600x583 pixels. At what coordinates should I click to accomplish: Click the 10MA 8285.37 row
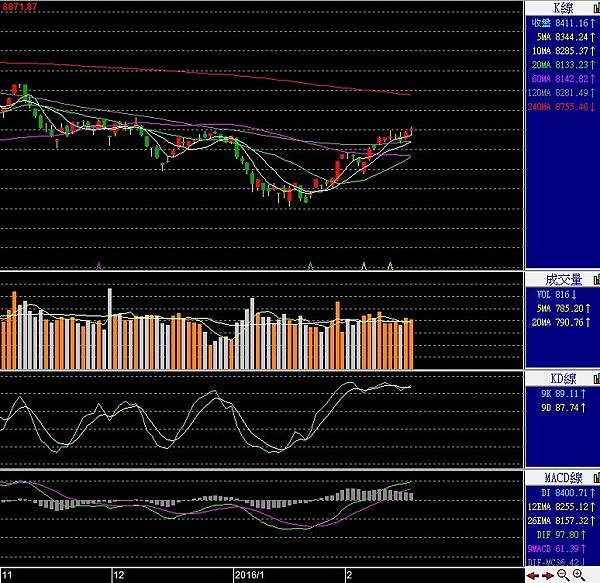click(564, 51)
